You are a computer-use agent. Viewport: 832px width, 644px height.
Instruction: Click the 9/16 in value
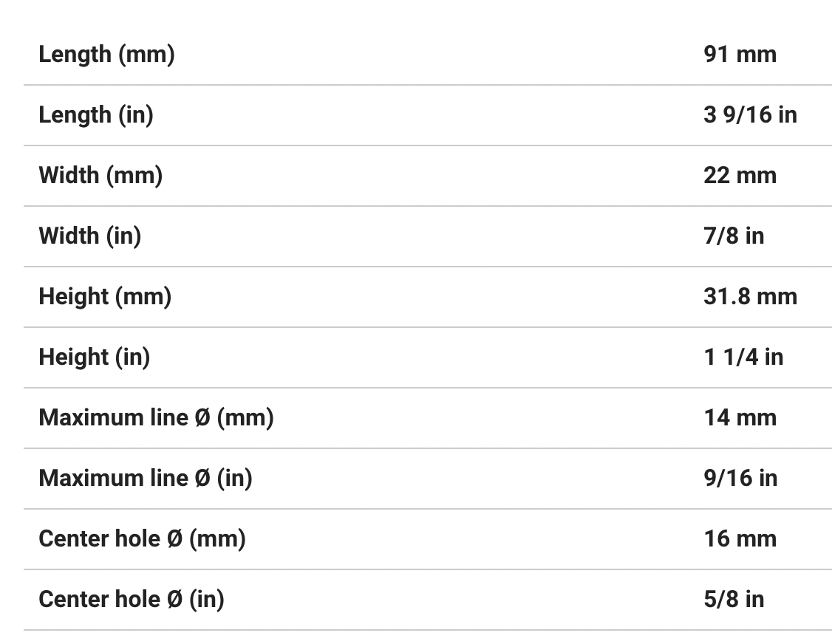pos(740,478)
